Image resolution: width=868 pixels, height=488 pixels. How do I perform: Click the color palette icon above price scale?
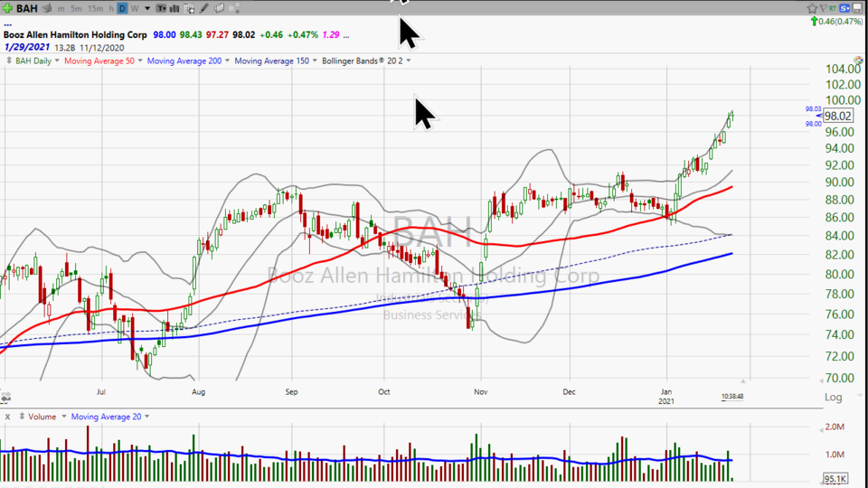(858, 60)
